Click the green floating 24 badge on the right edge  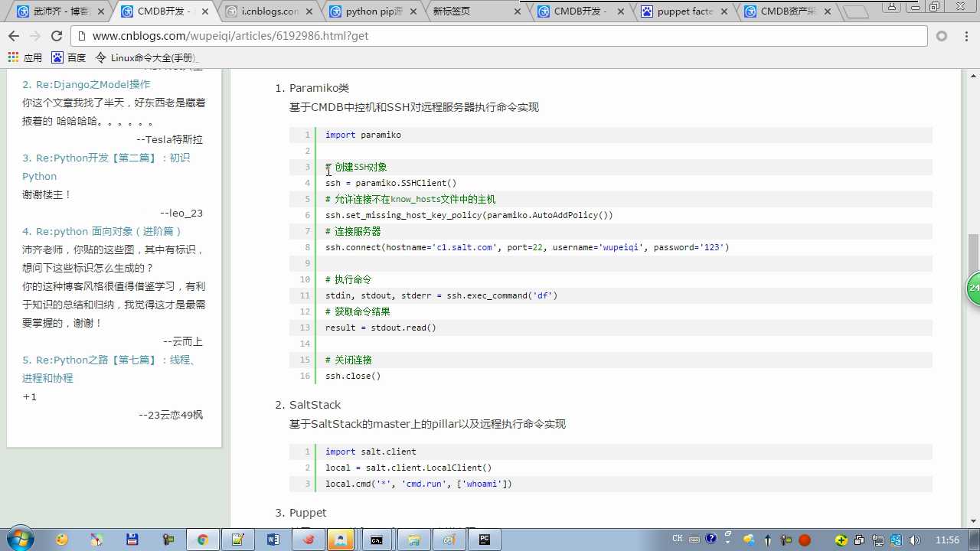tap(973, 289)
